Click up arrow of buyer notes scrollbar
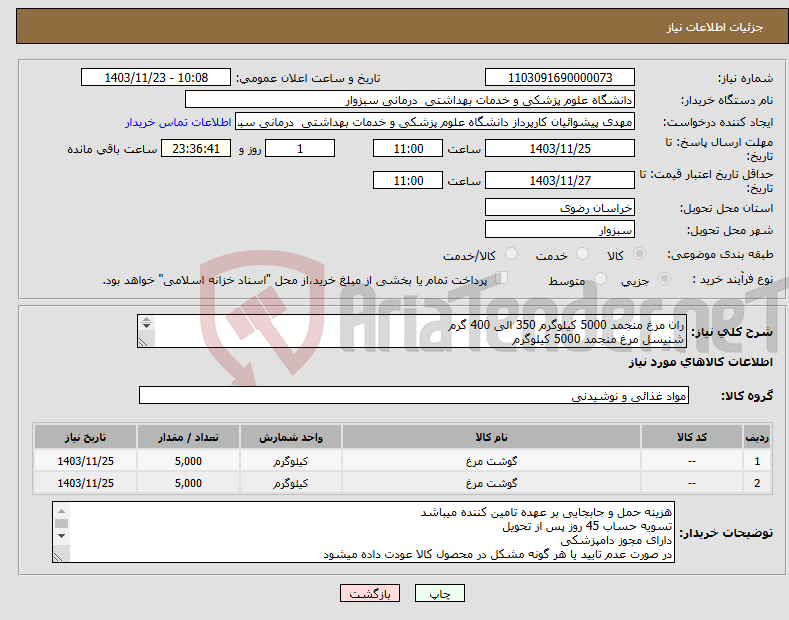The height and width of the screenshot is (620, 789). 61,510
